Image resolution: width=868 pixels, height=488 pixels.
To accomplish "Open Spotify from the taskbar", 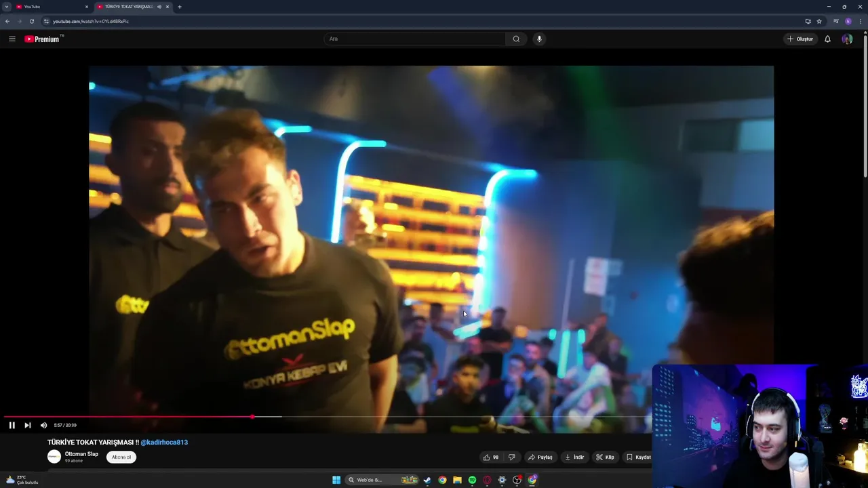I will tap(472, 480).
